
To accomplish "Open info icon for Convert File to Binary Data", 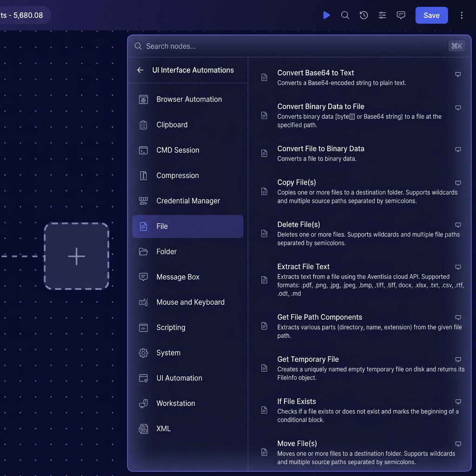I will pos(458,150).
